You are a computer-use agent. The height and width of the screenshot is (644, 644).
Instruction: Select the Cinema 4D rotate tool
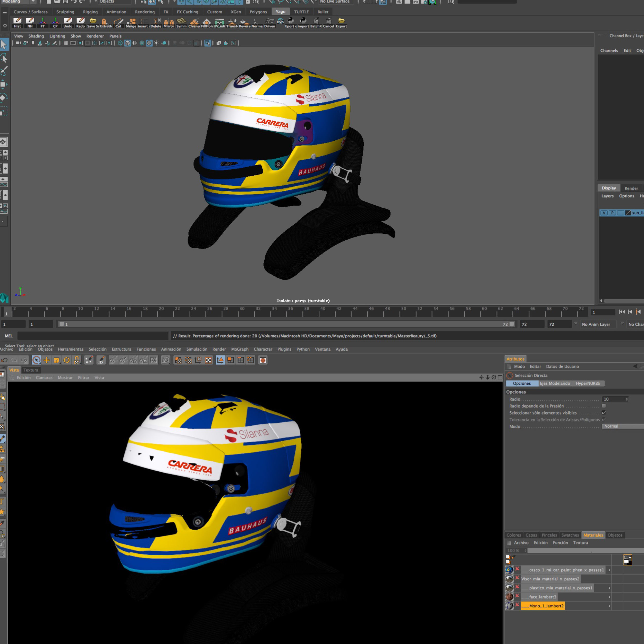(67, 360)
